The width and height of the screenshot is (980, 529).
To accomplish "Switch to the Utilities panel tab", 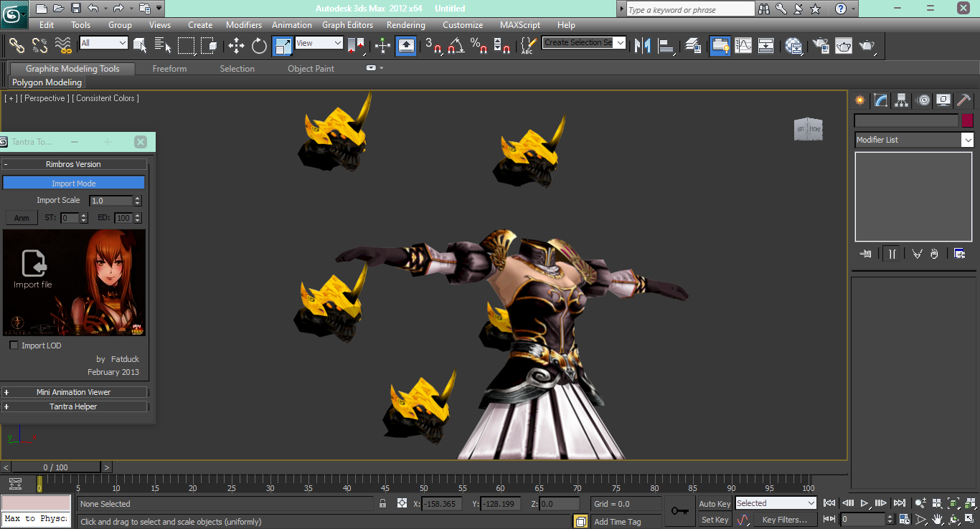I will [964, 100].
